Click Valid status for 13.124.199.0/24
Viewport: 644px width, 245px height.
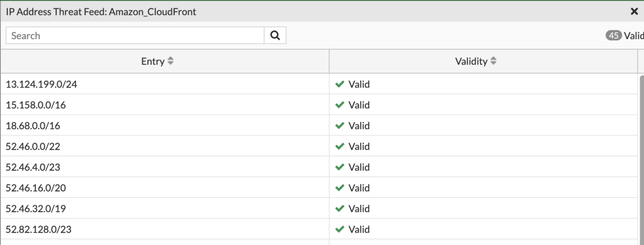coord(352,84)
